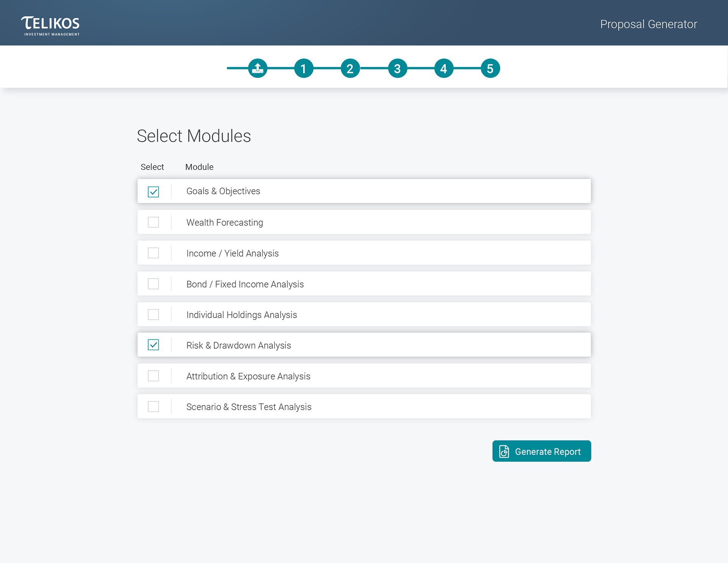Screen dimensions: 728x563
Task: Jump to step 2 in progress tracker
Action: [350, 68]
